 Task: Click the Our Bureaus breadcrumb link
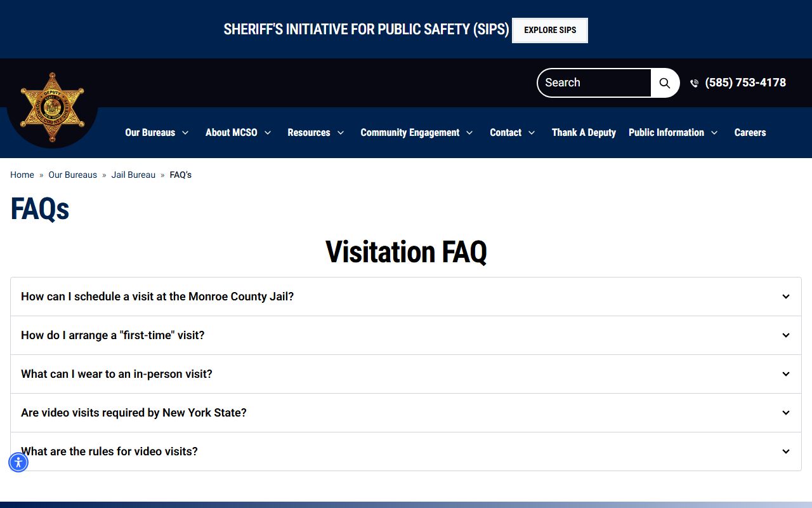click(73, 175)
